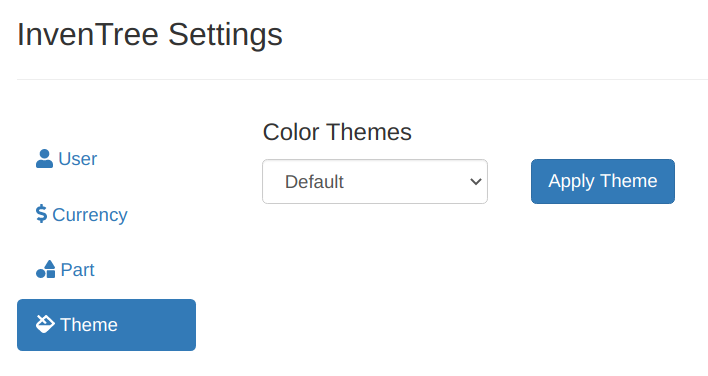Click the paint bucket Theme icon

tap(45, 324)
